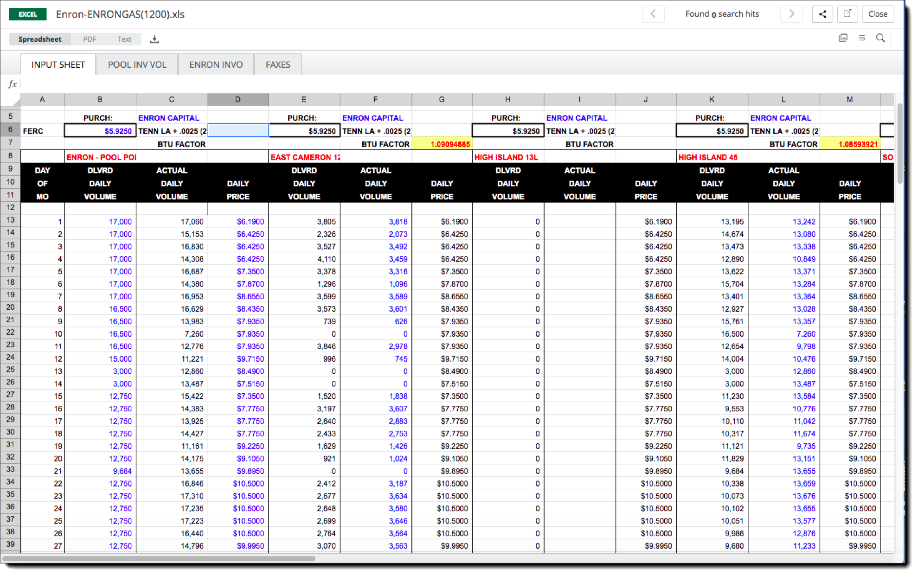The width and height of the screenshot is (924, 582).
Task: Select cell with value 3,805
Action: (304, 222)
